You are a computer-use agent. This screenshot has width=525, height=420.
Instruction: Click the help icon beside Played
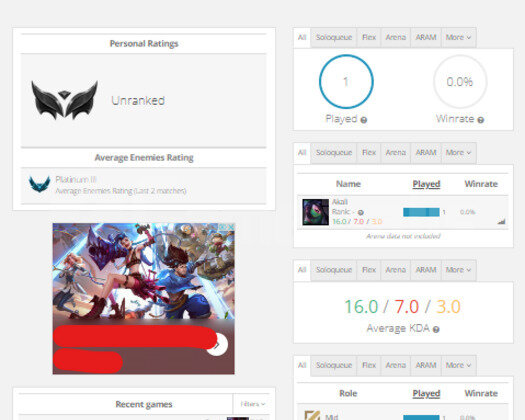(364, 120)
